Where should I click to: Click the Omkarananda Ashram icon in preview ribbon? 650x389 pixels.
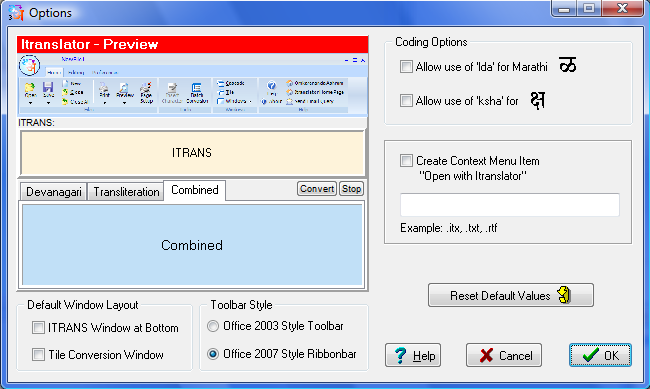pyautogui.click(x=290, y=83)
